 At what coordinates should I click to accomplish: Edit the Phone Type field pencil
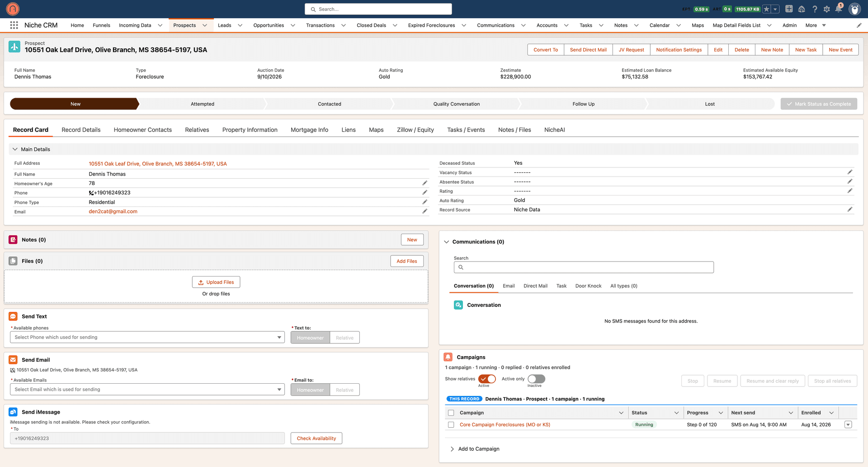coord(425,202)
